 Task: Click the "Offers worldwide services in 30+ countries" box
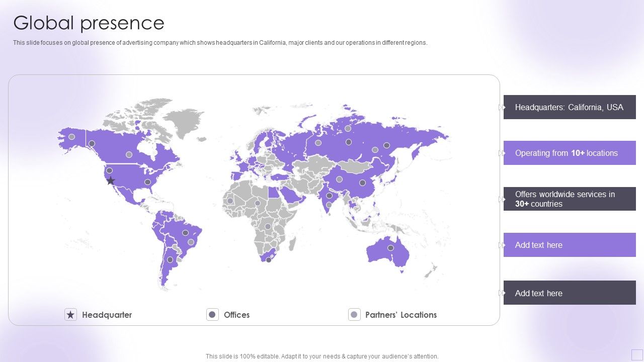[570, 199]
